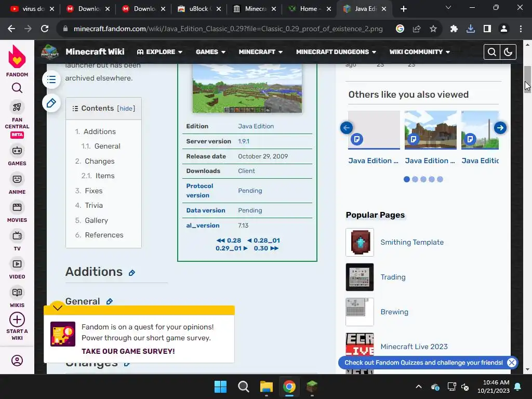This screenshot has width=532, height=399.
Task: Select the fifth carousel page dot
Action: 440,179
